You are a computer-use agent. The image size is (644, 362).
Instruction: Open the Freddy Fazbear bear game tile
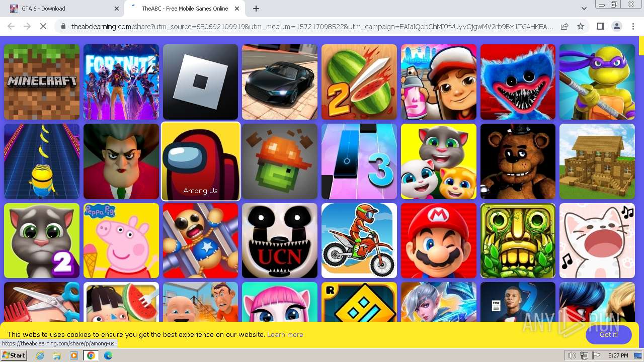[518, 161]
